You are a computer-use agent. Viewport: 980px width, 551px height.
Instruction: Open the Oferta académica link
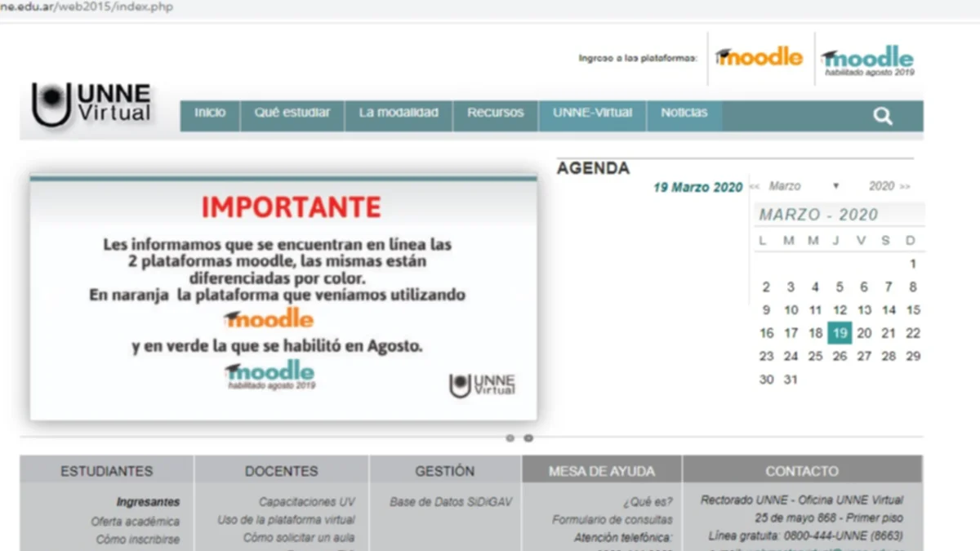point(136,521)
